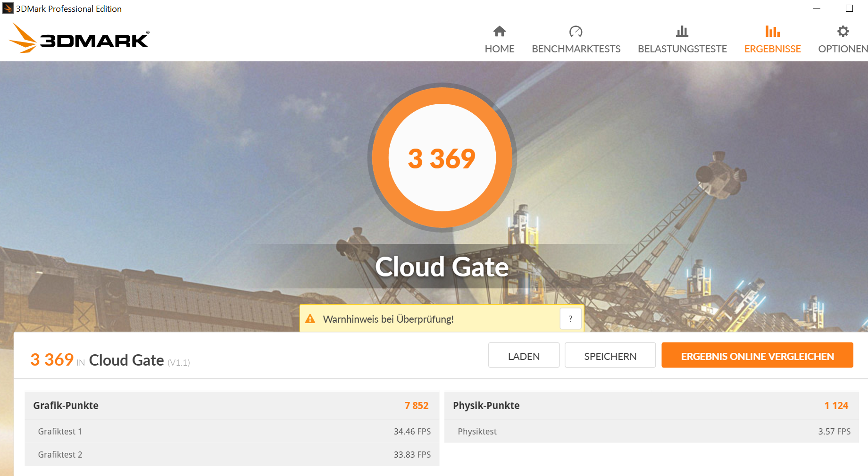868x476 pixels.
Task: Maximize the 3DMark window
Action: coord(849,8)
